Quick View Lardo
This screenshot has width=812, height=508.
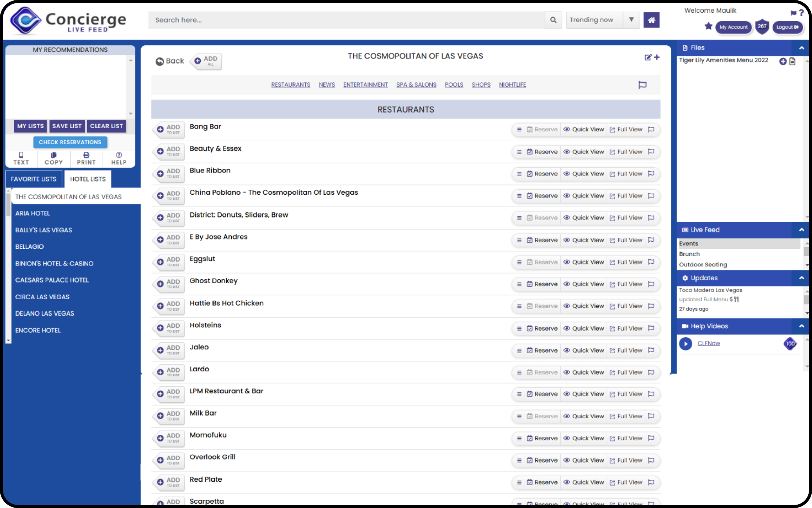point(583,372)
